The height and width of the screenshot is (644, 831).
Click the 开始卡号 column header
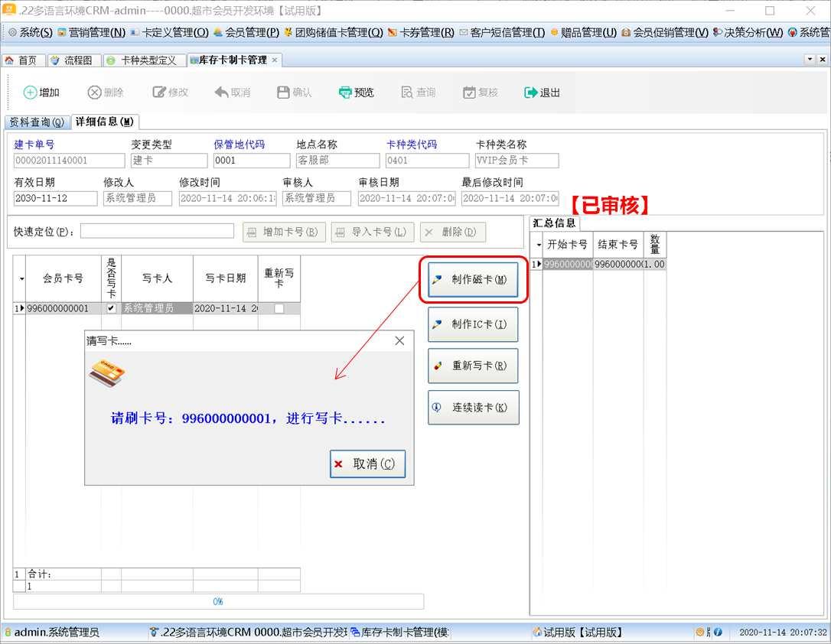568,245
